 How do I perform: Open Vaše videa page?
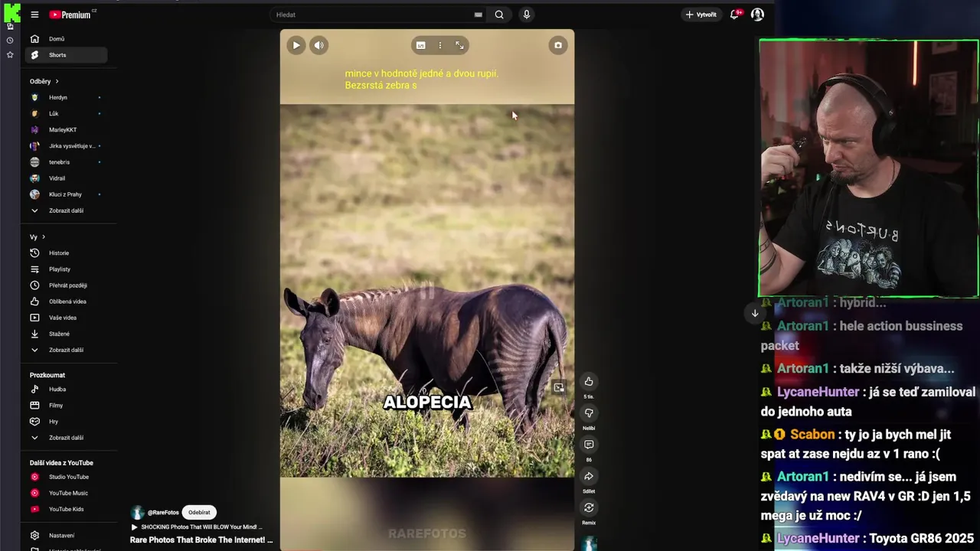coord(66,318)
